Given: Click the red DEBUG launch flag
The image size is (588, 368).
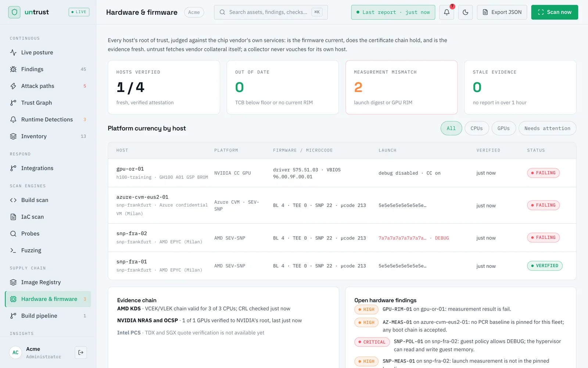Looking at the screenshot, I should point(442,238).
